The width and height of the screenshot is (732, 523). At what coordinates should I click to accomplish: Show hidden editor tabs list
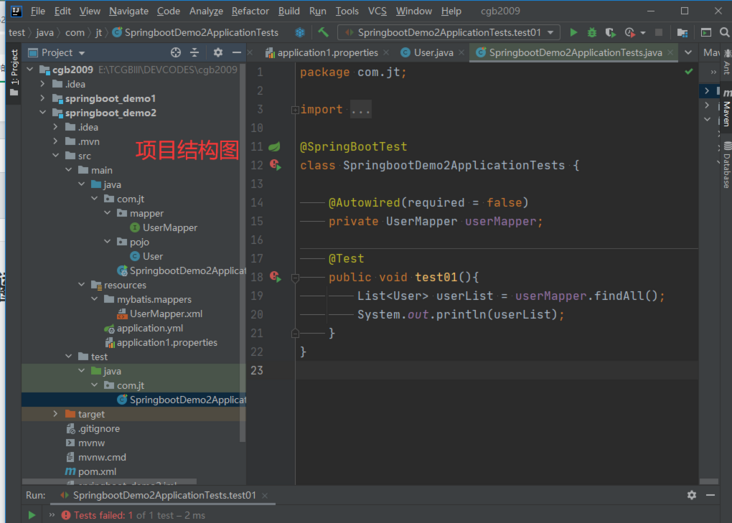point(688,52)
